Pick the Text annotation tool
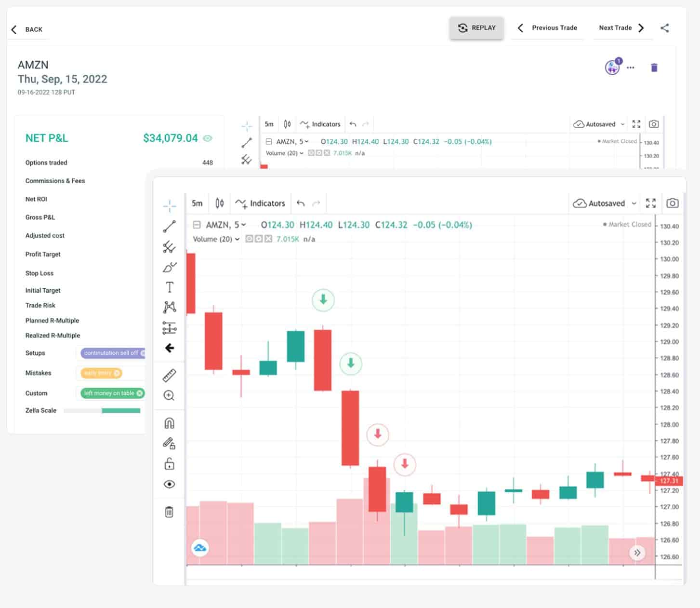The height and width of the screenshot is (608, 700). pos(170,287)
